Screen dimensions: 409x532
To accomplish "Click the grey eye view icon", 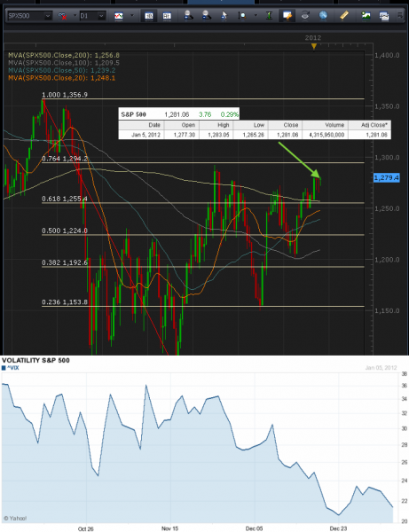I will pos(305,16).
